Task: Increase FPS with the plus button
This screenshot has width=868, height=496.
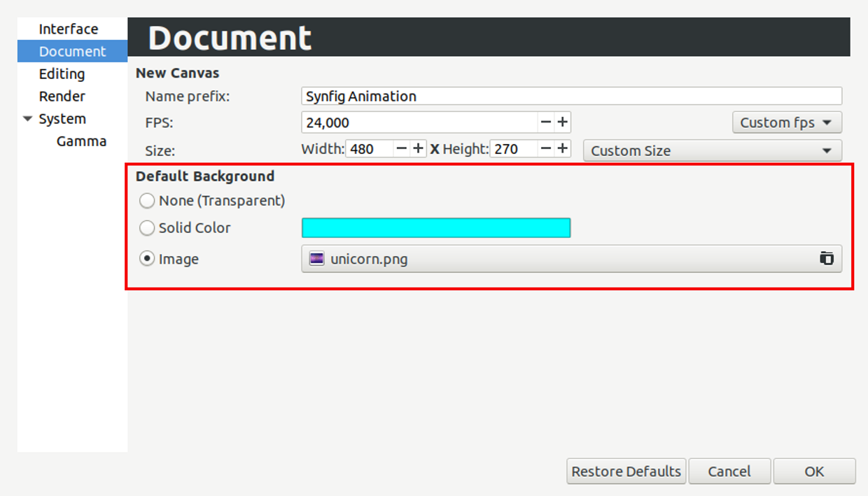Action: [563, 122]
